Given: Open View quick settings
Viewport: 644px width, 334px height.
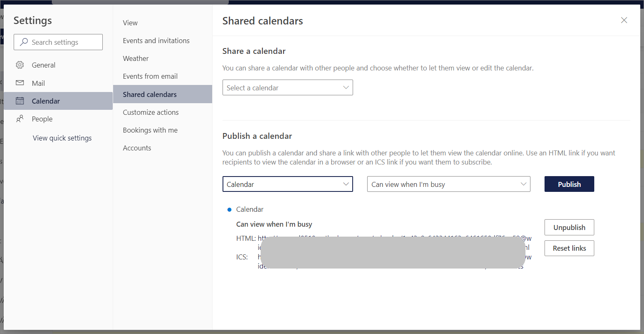Looking at the screenshot, I should pos(62,138).
